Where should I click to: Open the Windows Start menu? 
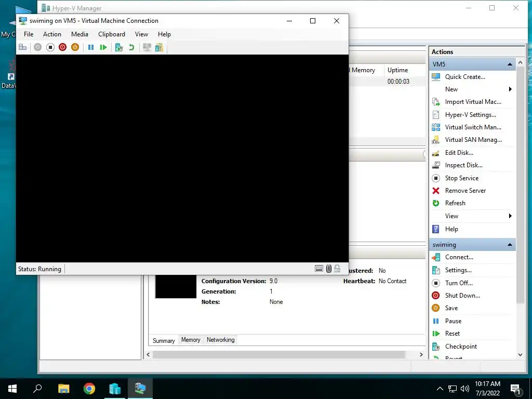tap(12, 389)
